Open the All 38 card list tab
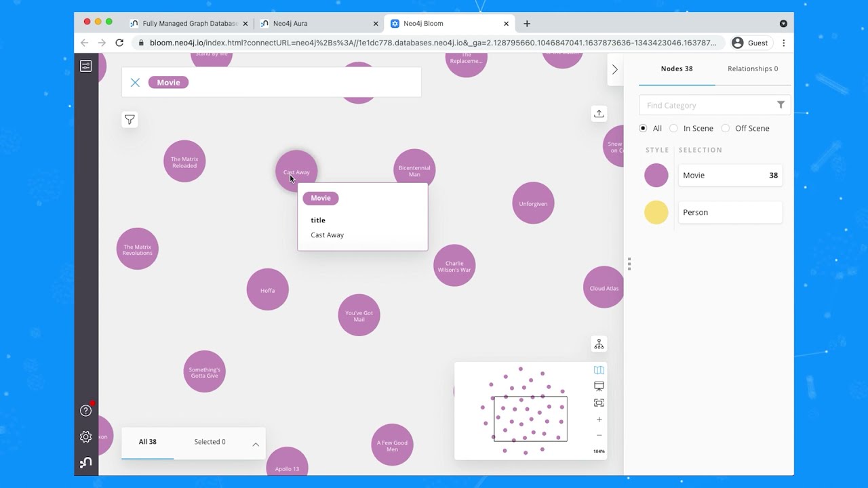The image size is (868, 488). pyautogui.click(x=148, y=442)
